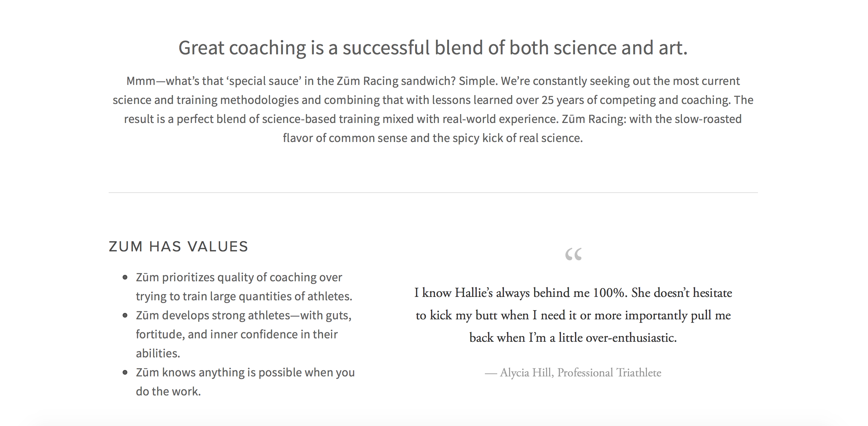Click the large quotation mark icon
Viewport: 868px width, 426px height.
click(573, 254)
